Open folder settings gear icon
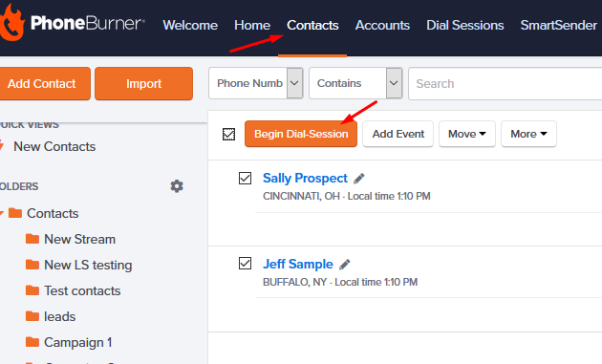The width and height of the screenshot is (602, 364). [177, 186]
